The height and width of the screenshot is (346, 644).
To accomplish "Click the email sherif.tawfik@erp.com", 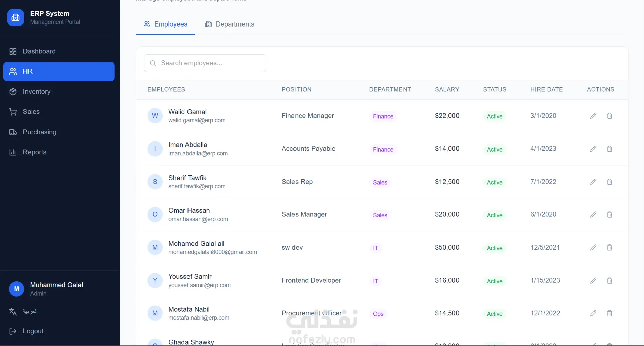I will coord(197,186).
